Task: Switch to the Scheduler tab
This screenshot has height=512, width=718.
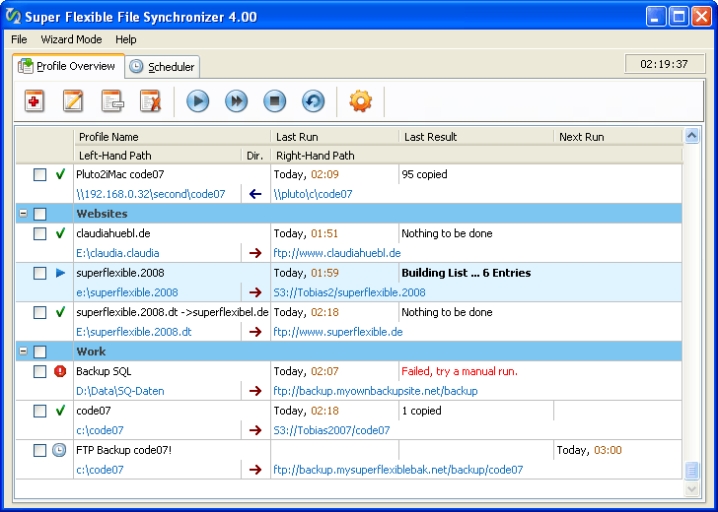Action: 163,67
